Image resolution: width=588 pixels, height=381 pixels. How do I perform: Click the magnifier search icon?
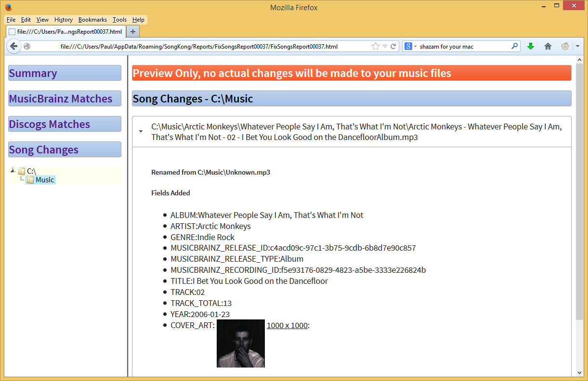coord(514,46)
